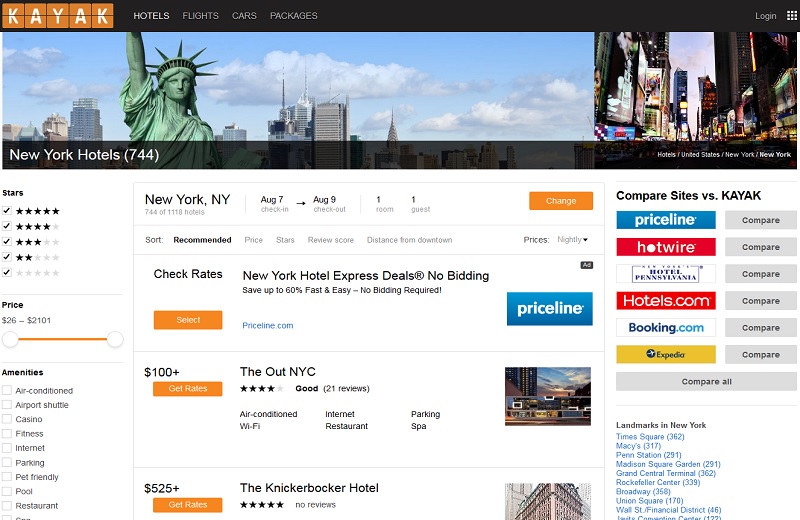This screenshot has width=800, height=520.
Task: Click the Hotel Pennsylvania logo
Action: (665, 274)
